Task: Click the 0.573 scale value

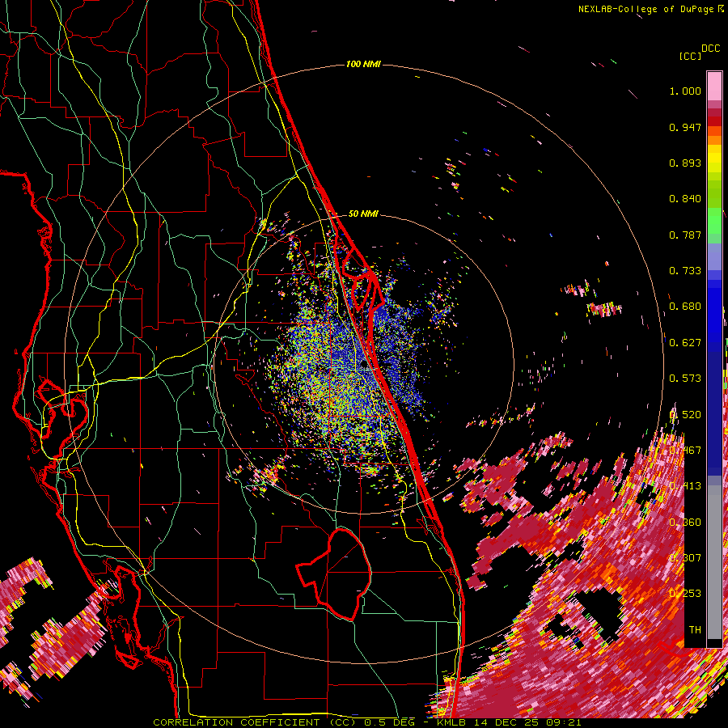Action: [685, 379]
